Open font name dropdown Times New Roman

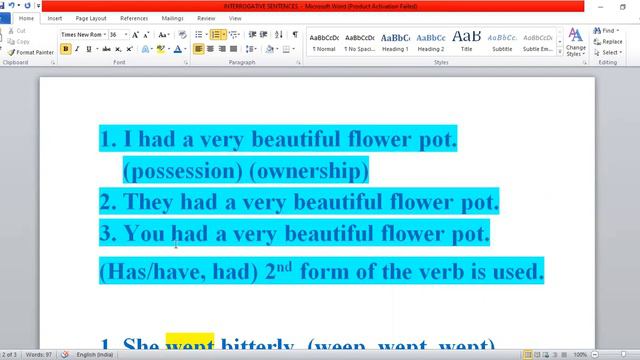[105, 35]
